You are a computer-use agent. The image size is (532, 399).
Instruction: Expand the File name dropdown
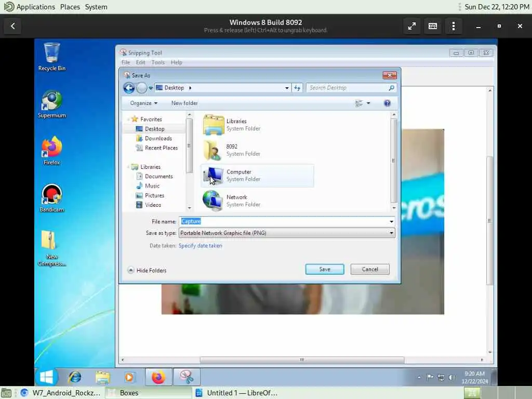pyautogui.click(x=392, y=221)
